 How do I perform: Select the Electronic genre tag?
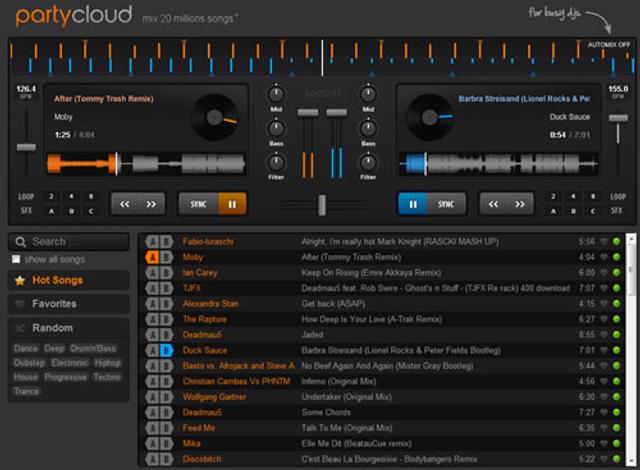(x=69, y=363)
